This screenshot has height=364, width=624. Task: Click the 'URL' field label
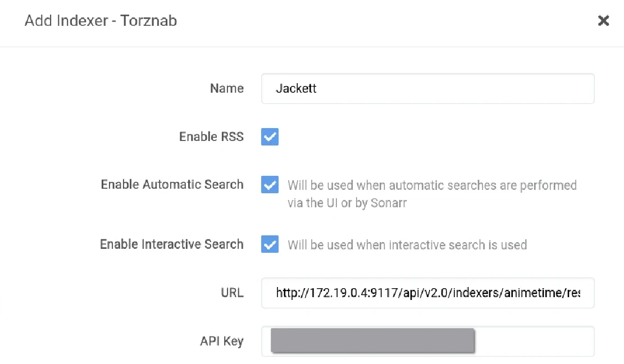[x=233, y=293]
